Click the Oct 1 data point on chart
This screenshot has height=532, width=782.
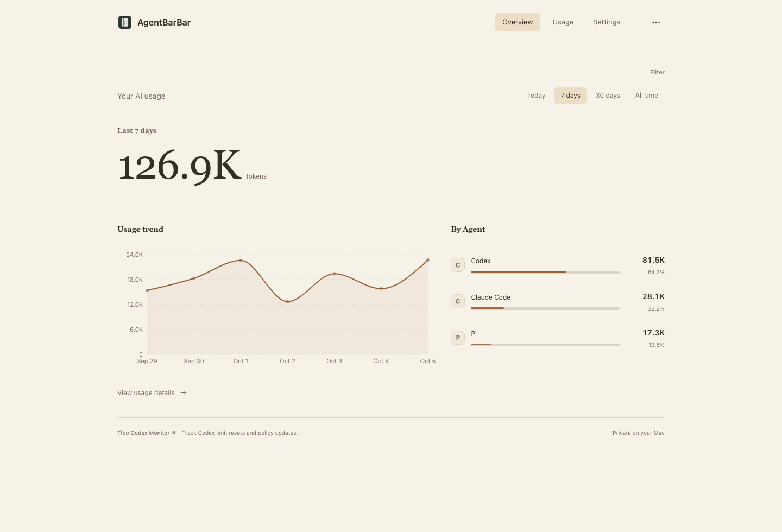point(241,261)
